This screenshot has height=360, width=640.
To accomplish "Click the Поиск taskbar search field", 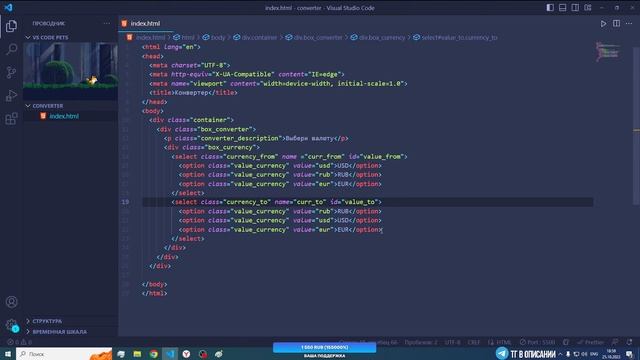I will 64,354.
